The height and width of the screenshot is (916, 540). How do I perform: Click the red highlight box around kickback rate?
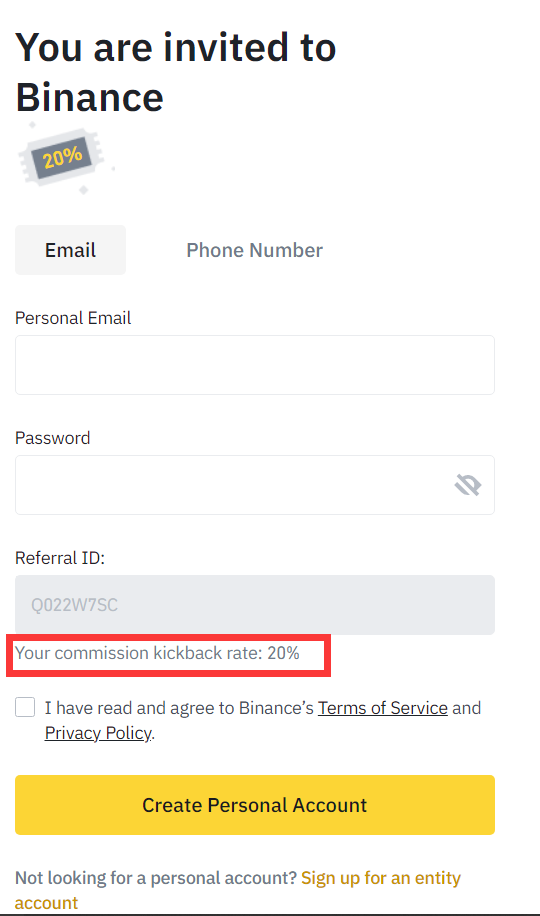[169, 655]
